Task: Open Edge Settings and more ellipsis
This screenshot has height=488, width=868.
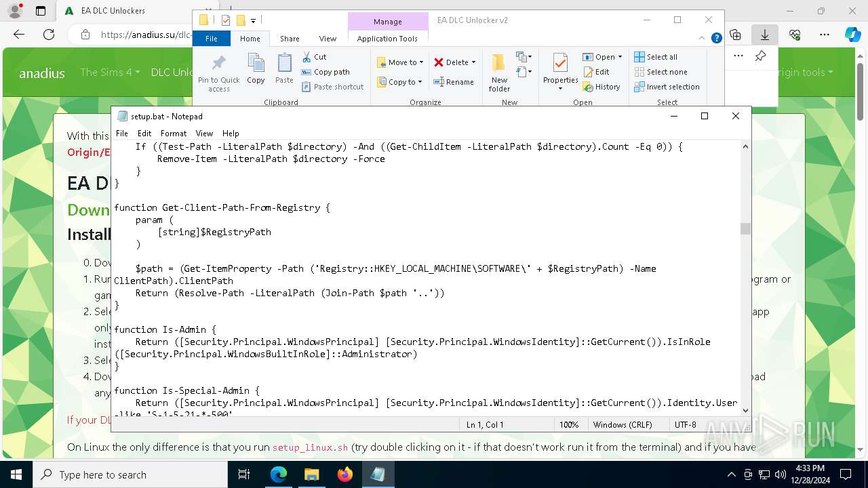Action: pos(825,35)
